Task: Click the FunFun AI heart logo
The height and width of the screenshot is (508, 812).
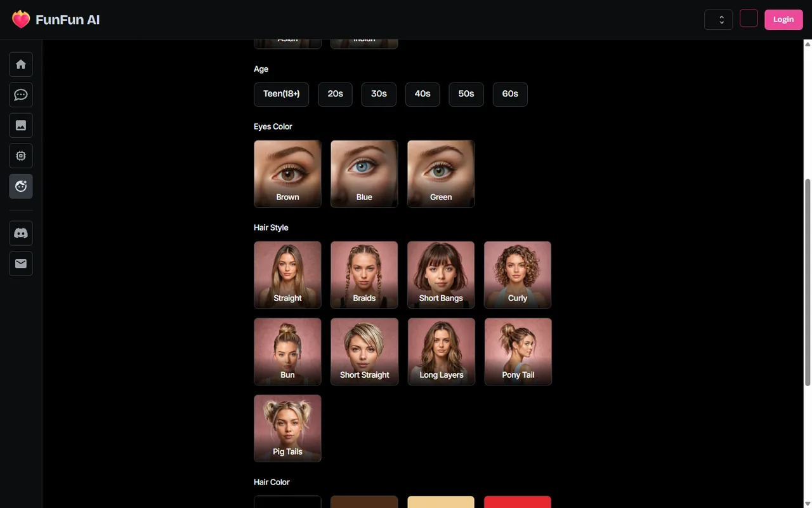Action: (x=21, y=20)
